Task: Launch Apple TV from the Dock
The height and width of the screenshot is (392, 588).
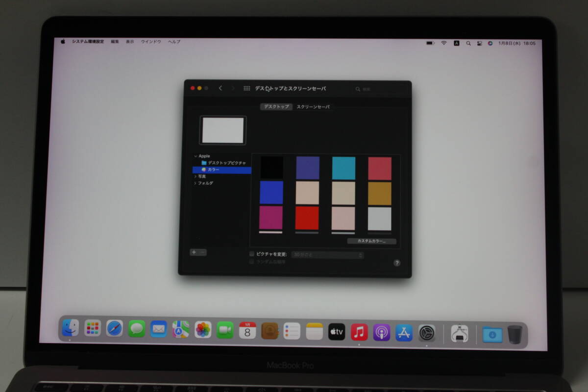Action: pos(337,332)
